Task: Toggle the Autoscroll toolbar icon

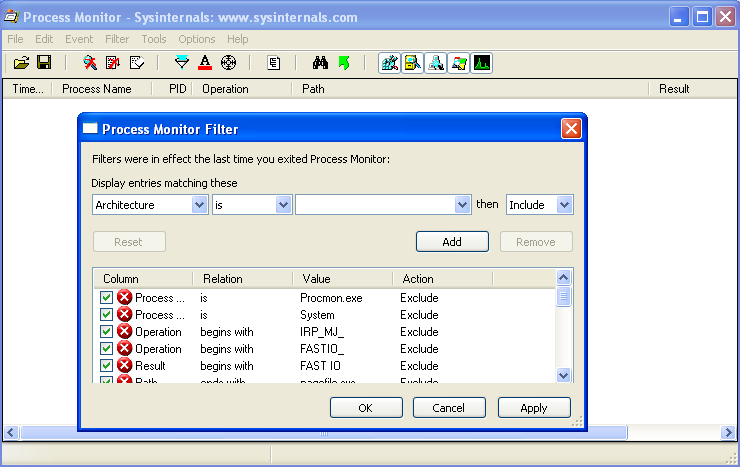Action: click(113, 63)
